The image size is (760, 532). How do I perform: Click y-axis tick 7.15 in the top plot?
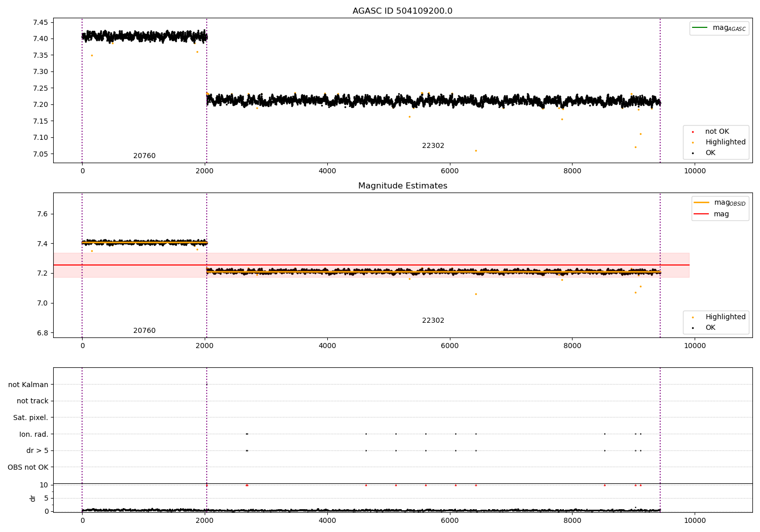coord(41,121)
